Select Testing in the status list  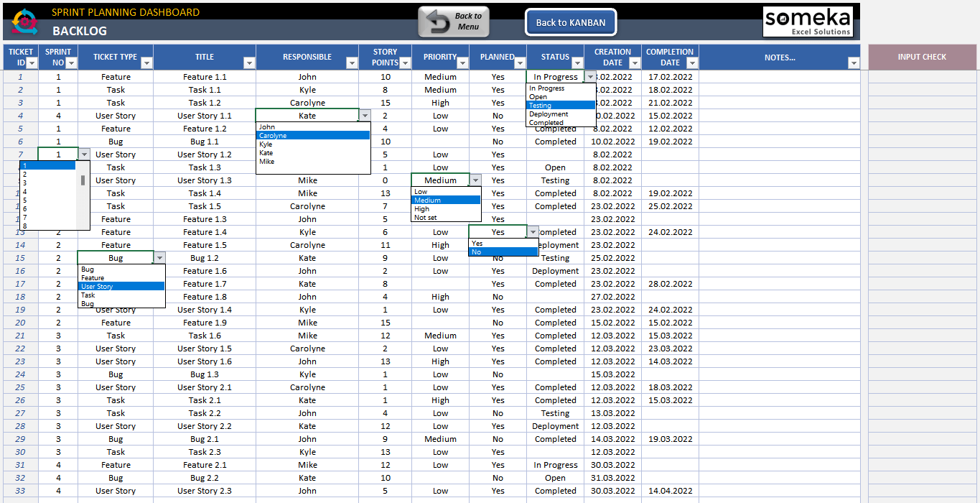[561, 106]
